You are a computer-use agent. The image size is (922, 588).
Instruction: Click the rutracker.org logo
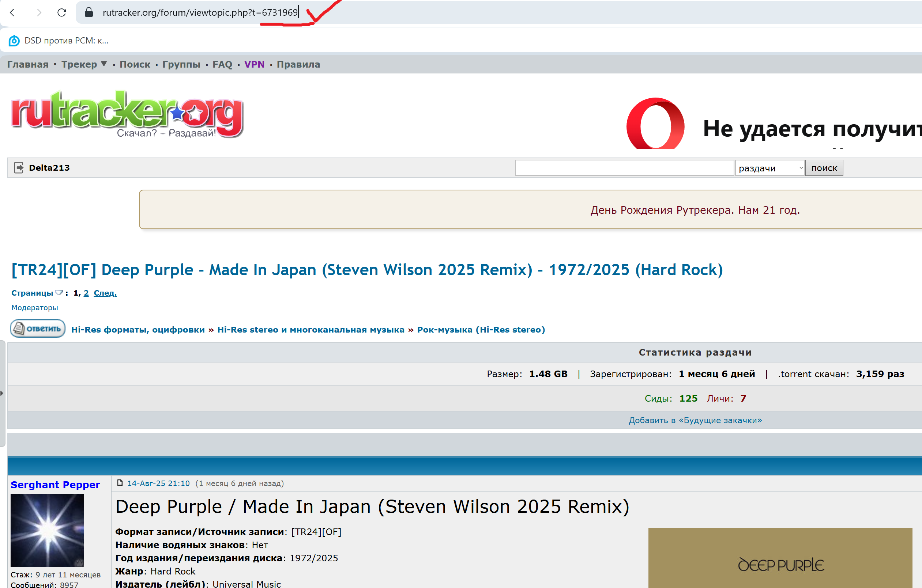[x=127, y=114]
